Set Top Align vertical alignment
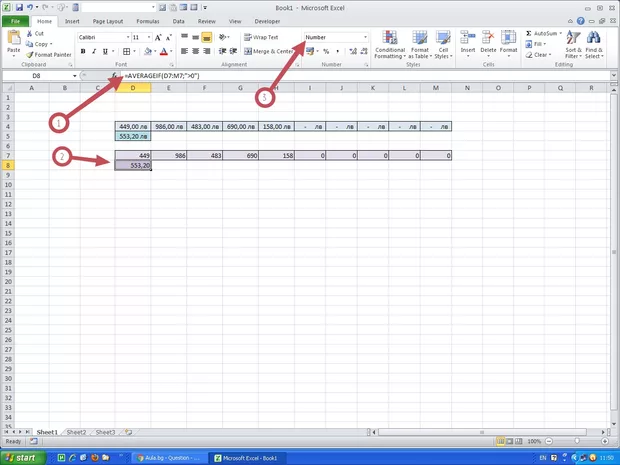This screenshot has width=620, height=465. (x=184, y=37)
